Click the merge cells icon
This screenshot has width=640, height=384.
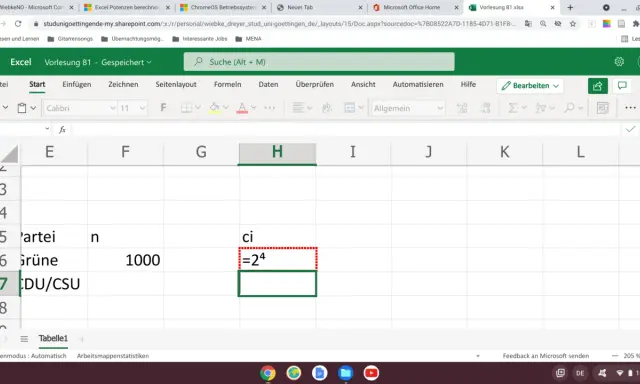coord(350,108)
